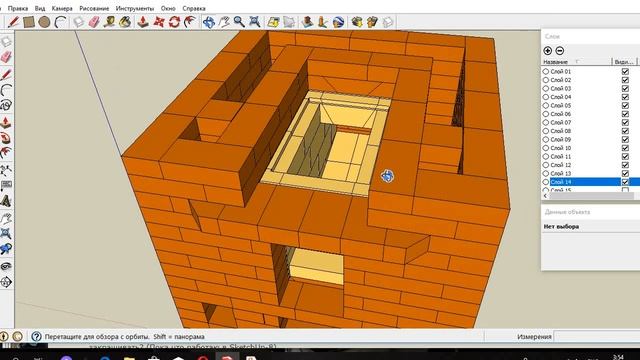Click Preview in Google Earth icon

pyautogui.click(x=338, y=22)
